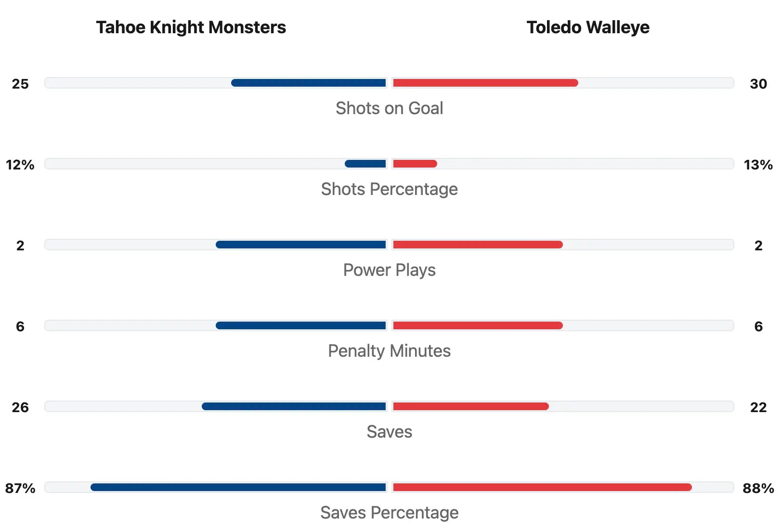Click Toledo's 13% shots percentage value
The image size is (781, 532).
pos(758,165)
